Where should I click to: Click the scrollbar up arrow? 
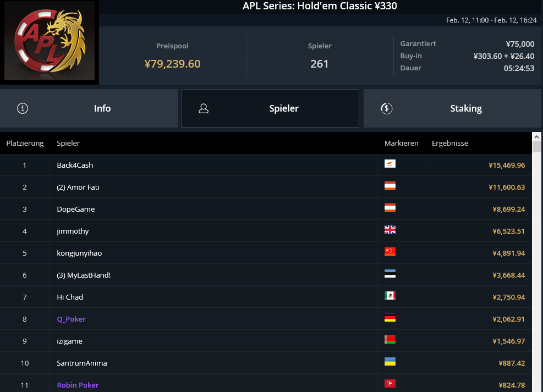536,137
